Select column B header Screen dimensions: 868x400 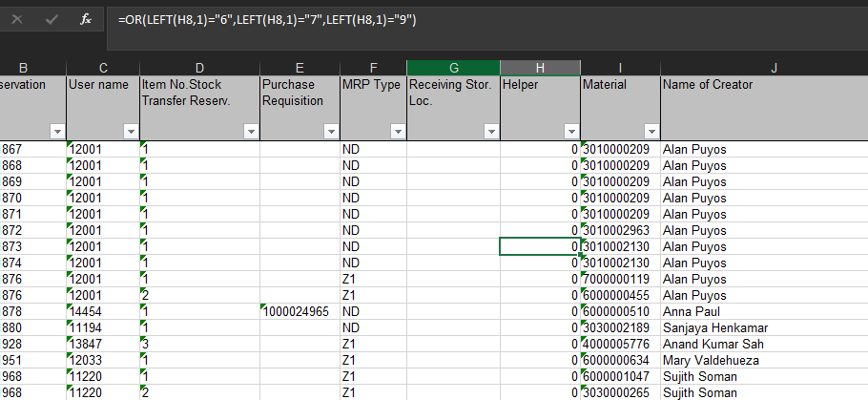coord(33,68)
